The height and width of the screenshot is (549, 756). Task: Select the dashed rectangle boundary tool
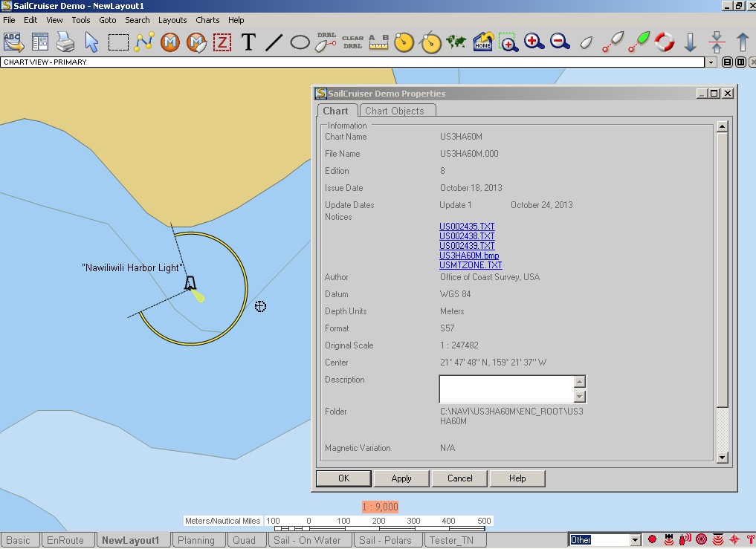[x=118, y=42]
